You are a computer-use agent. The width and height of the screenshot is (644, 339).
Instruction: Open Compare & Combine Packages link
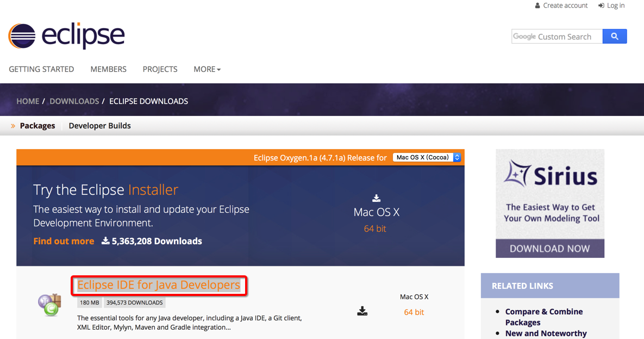[544, 317]
